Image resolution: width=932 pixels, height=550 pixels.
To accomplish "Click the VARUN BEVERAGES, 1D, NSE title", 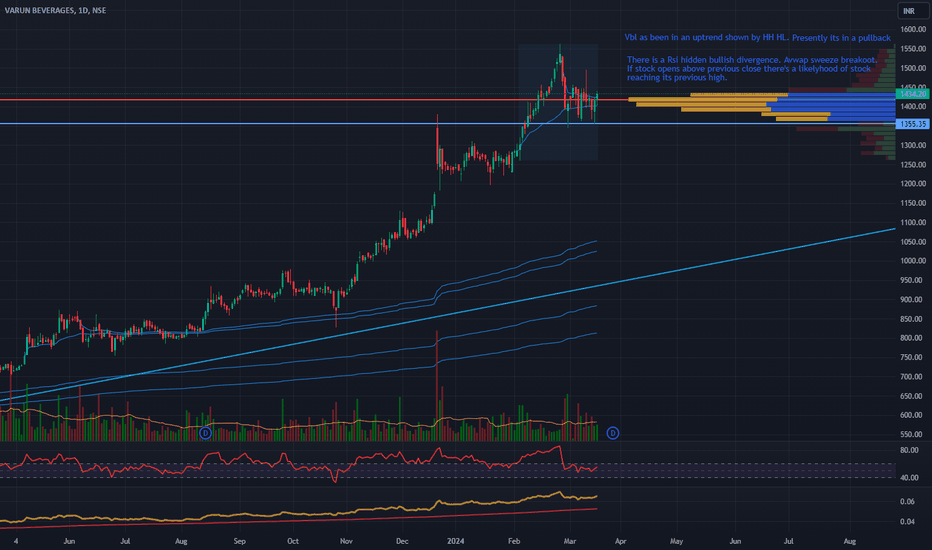I will coord(55,10).
